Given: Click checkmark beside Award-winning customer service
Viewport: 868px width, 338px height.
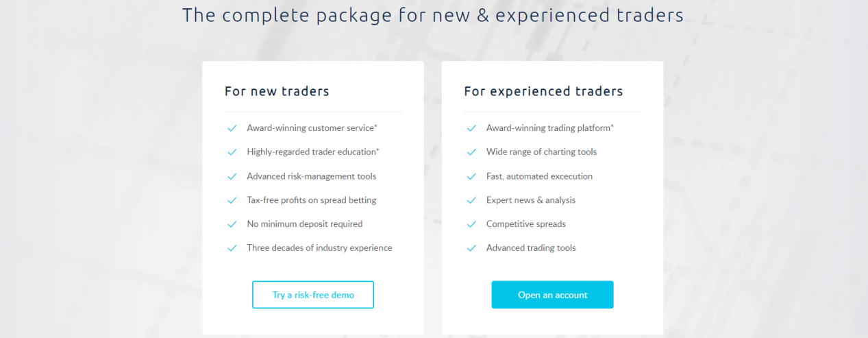Looking at the screenshot, I should [x=232, y=128].
